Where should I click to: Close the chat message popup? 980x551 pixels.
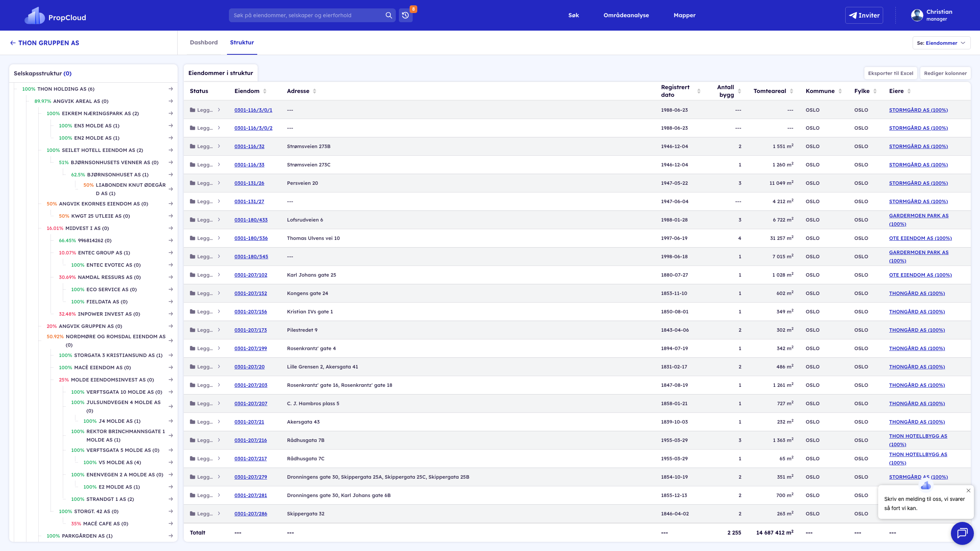968,491
